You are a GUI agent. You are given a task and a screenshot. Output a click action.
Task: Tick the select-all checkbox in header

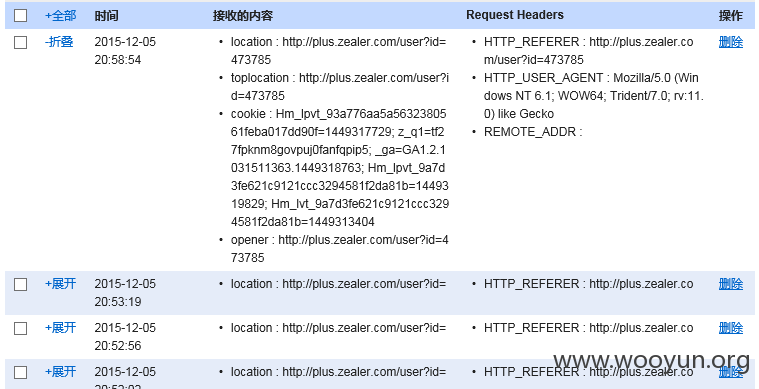pos(20,16)
